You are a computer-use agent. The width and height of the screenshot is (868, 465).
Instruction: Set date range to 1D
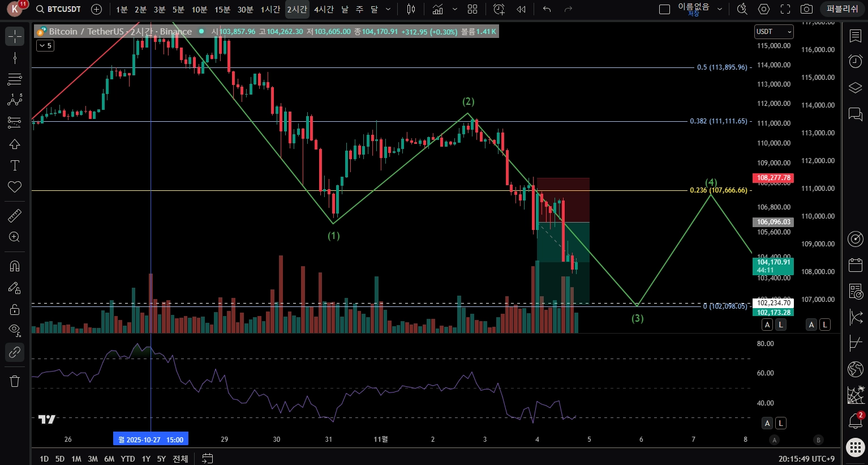pyautogui.click(x=44, y=459)
